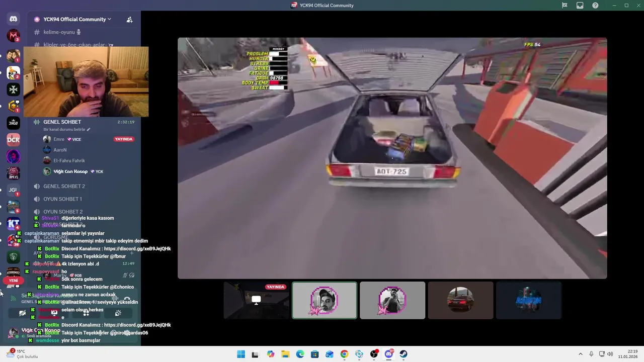Open the green shield server icon

click(x=14, y=257)
